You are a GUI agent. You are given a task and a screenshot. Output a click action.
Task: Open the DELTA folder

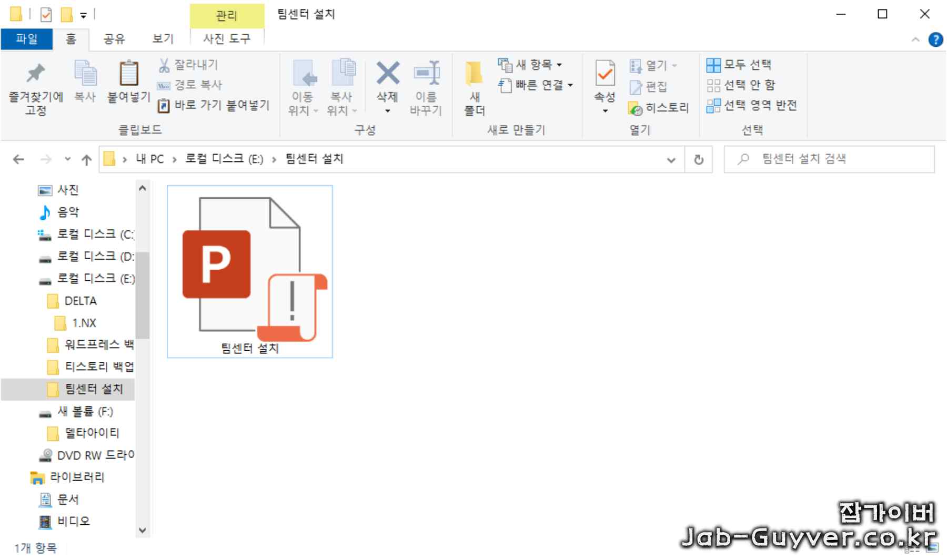click(x=72, y=301)
